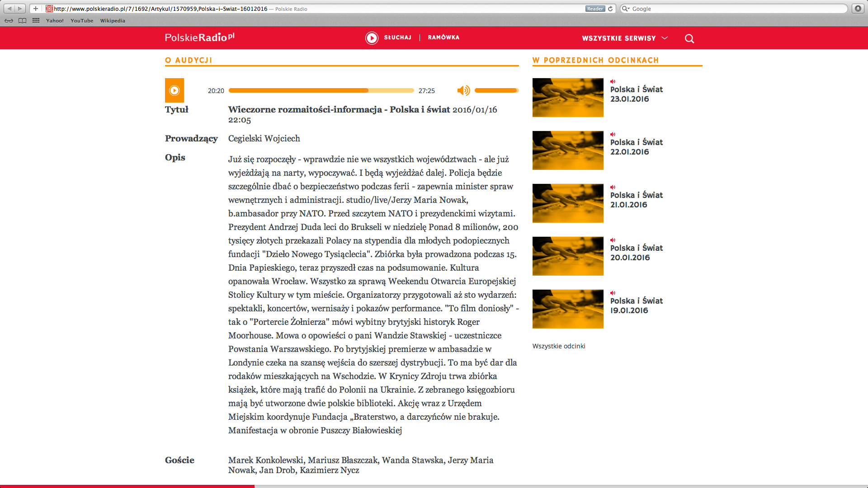Screen dimensions: 868x488
Task: Click the small speaker icon above 22.01.2016 episode
Action: (x=613, y=134)
